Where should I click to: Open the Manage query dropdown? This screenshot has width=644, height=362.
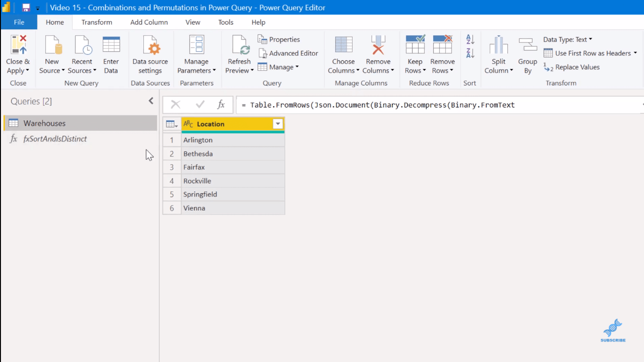click(278, 67)
